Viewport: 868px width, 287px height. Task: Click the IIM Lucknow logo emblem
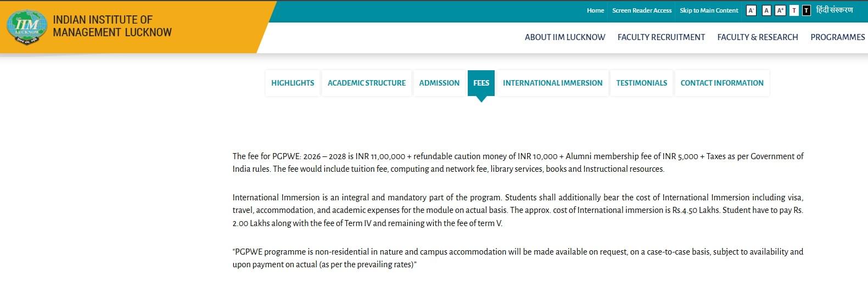click(x=27, y=27)
